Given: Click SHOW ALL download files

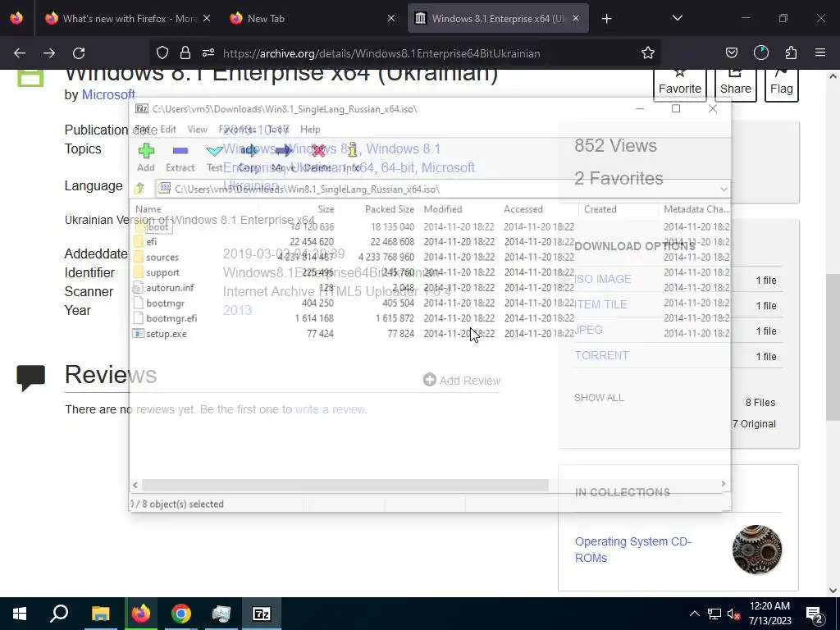Looking at the screenshot, I should click(x=598, y=398).
